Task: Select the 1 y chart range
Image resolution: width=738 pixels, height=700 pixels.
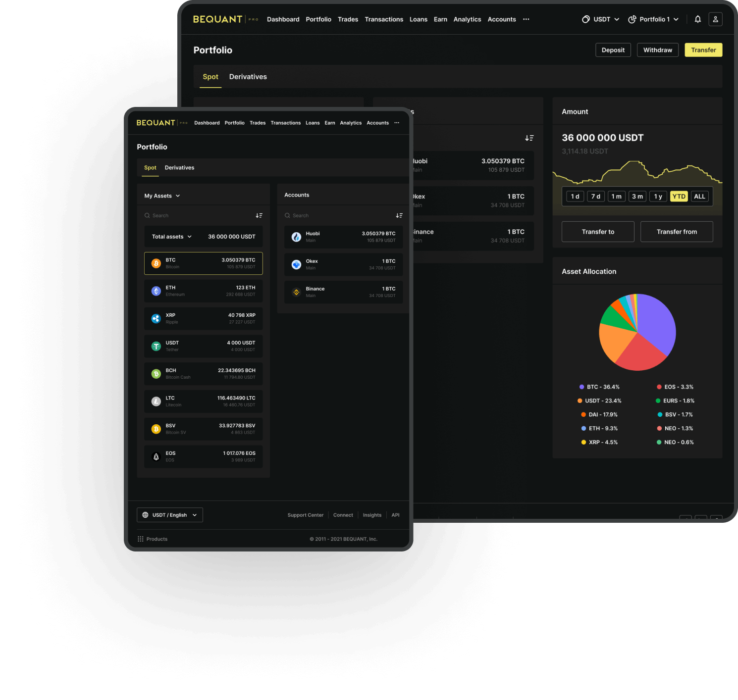Action: (x=658, y=197)
